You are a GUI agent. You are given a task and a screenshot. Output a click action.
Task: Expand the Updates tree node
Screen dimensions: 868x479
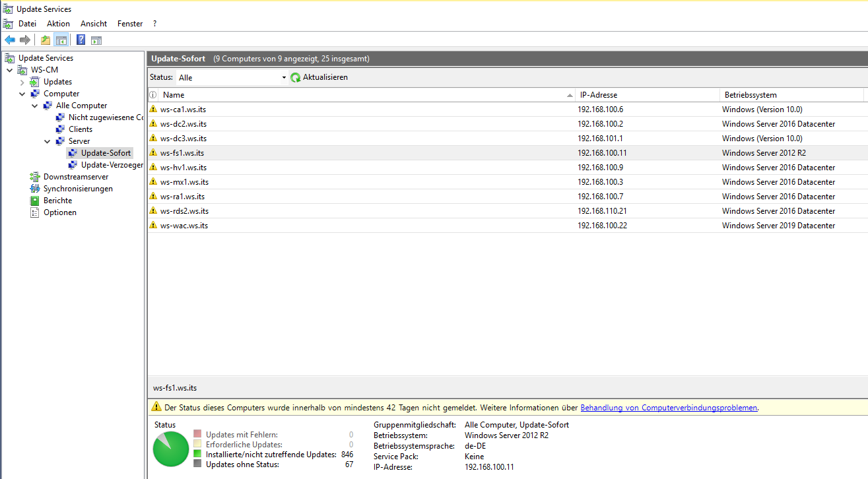[x=22, y=82]
